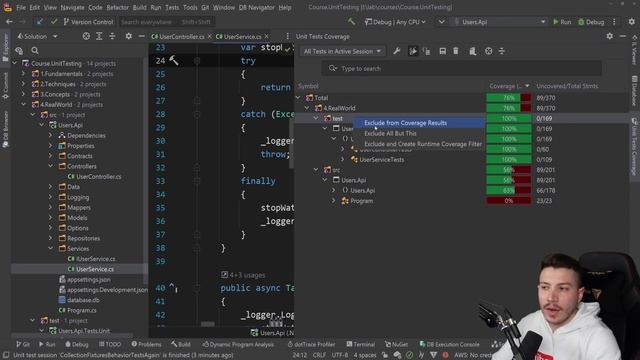Click CRLF line separator in status bar
Image resolution: width=640 pixels, height=360 pixels.
pyautogui.click(x=319, y=355)
